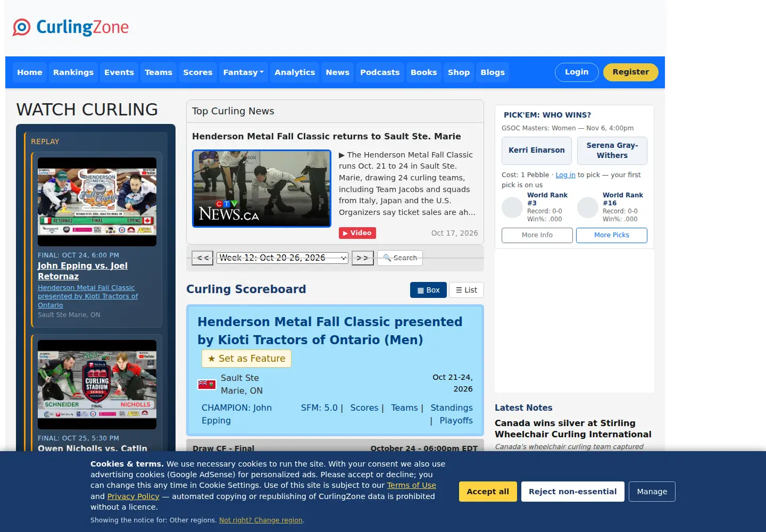Go to the Rankings page

point(73,72)
